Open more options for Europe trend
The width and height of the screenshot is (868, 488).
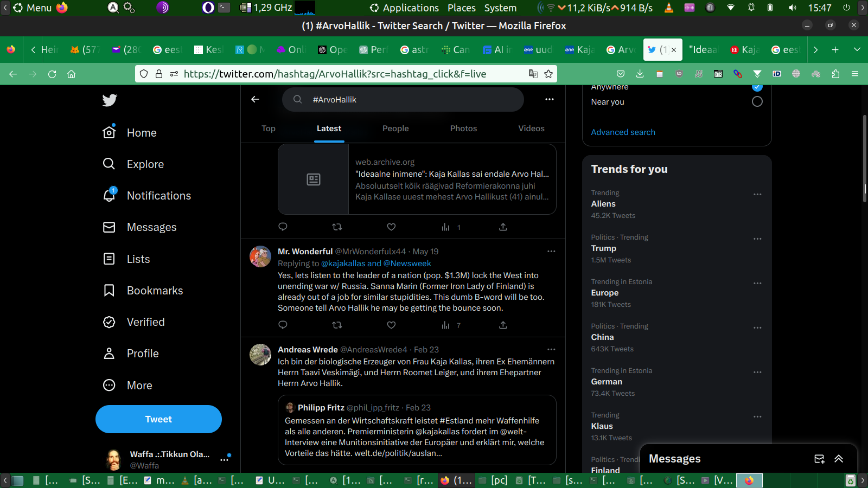(x=757, y=283)
